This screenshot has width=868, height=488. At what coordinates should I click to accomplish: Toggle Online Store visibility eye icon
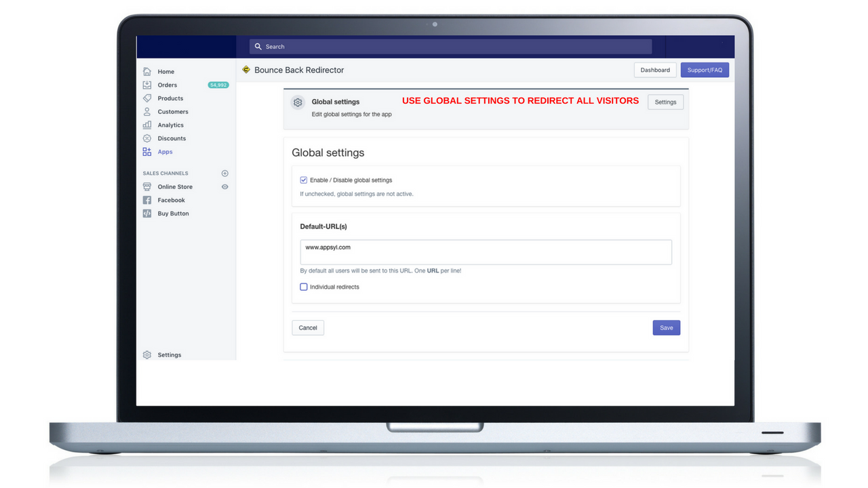pyautogui.click(x=224, y=186)
